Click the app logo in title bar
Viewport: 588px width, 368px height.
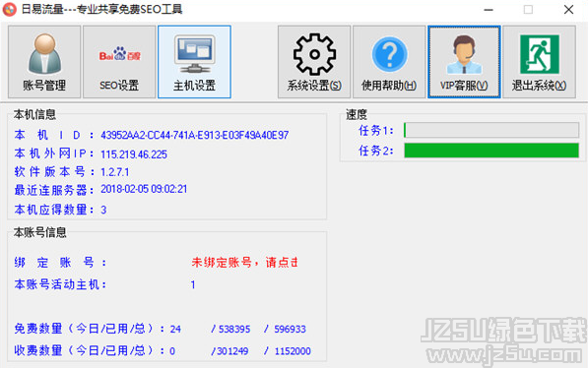pos(10,10)
